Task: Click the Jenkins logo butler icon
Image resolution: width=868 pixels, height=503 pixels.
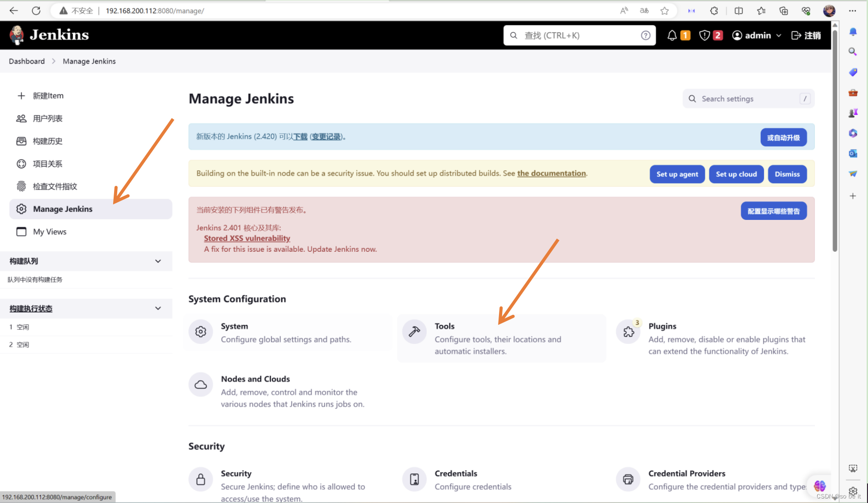Action: click(17, 35)
